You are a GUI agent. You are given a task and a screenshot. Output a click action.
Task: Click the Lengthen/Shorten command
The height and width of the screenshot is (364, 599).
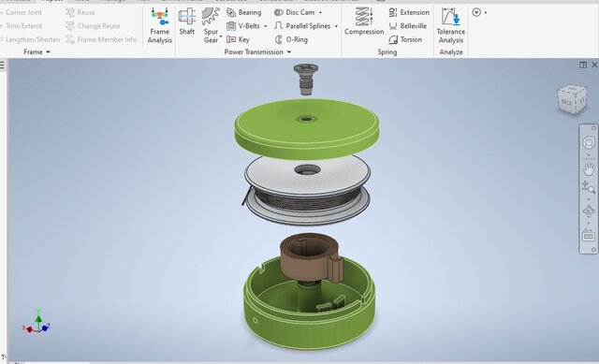pyautogui.click(x=30, y=39)
